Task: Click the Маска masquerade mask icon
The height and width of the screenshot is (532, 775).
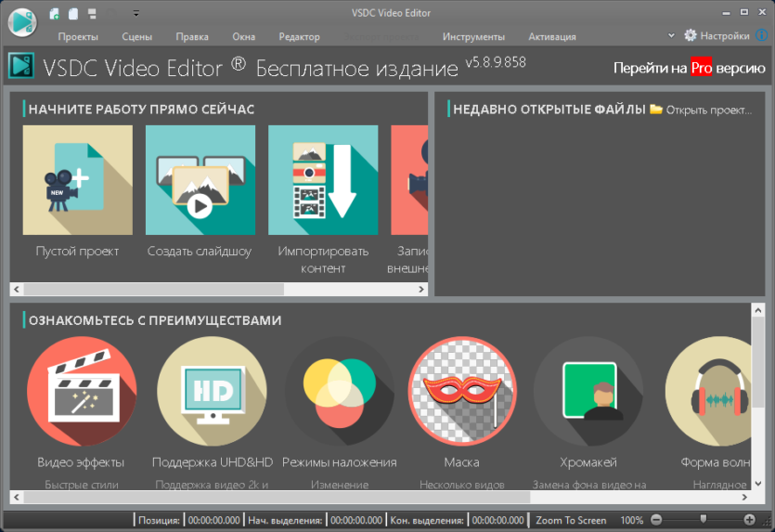Action: (462, 391)
